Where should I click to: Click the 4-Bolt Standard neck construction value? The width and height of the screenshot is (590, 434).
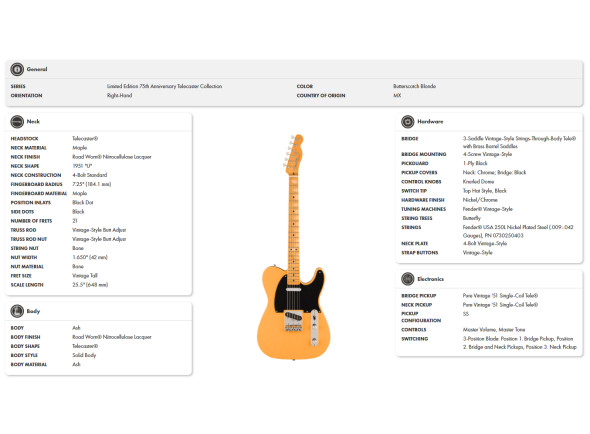coord(90,175)
